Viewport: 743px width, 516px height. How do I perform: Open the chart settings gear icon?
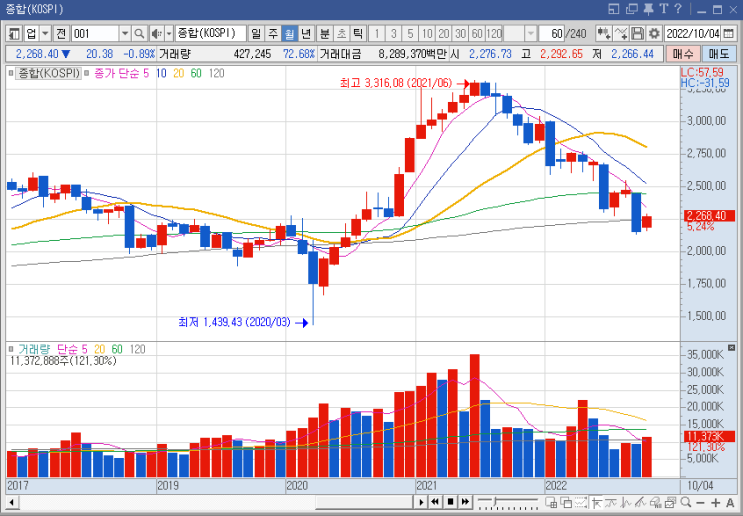click(x=654, y=34)
